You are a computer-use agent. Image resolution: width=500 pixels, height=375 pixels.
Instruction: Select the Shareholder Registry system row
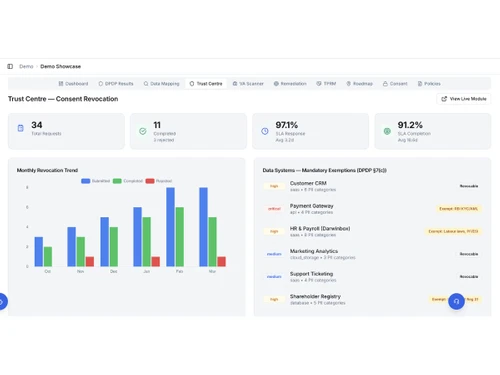(372, 299)
